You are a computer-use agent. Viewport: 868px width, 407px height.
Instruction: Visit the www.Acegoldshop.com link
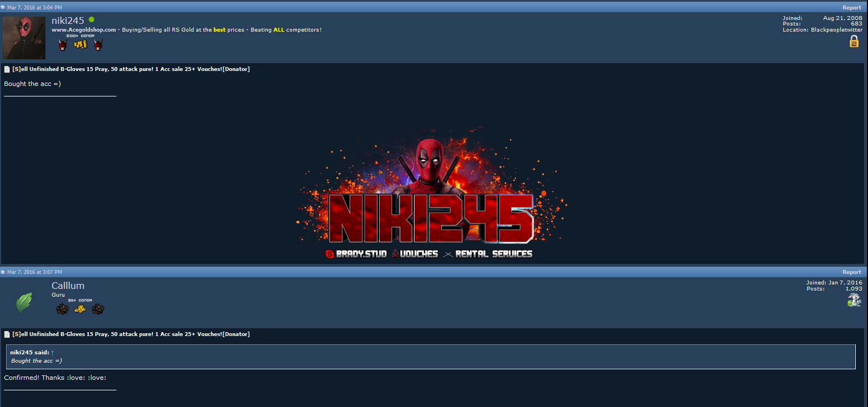[84, 30]
